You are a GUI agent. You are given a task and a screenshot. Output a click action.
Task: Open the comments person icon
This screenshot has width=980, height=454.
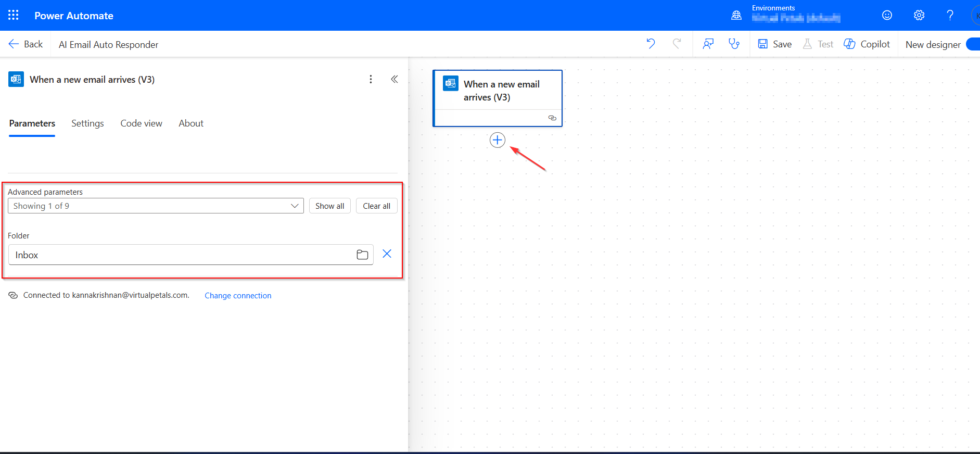(708, 44)
